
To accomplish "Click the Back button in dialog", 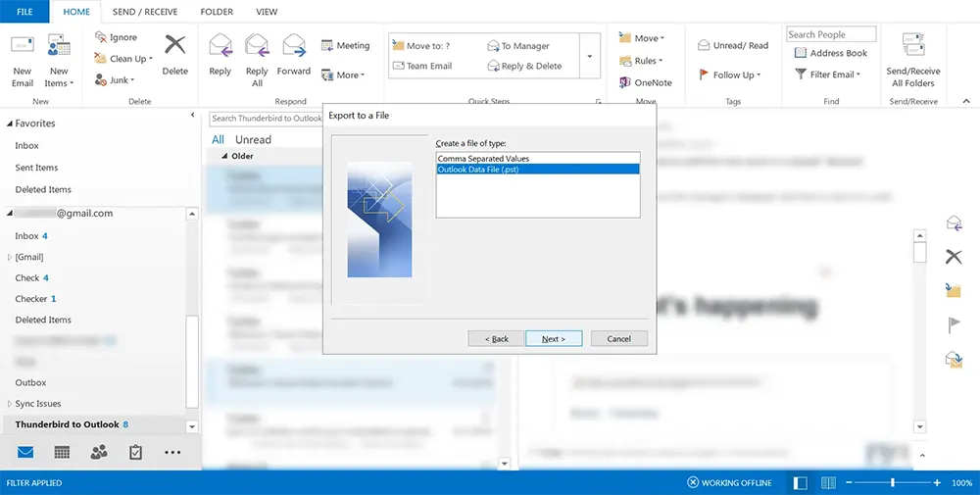I will (497, 339).
